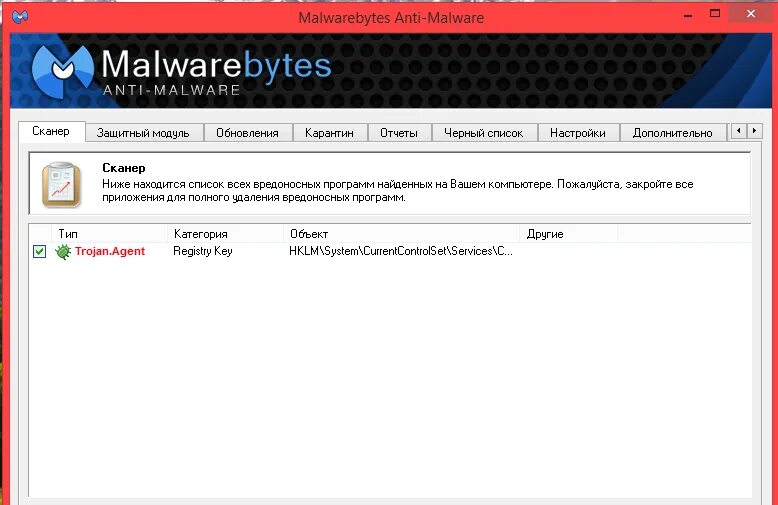Click the green bug icon beside Trojan.Agent
The height and width of the screenshot is (505, 778).
pos(63,252)
